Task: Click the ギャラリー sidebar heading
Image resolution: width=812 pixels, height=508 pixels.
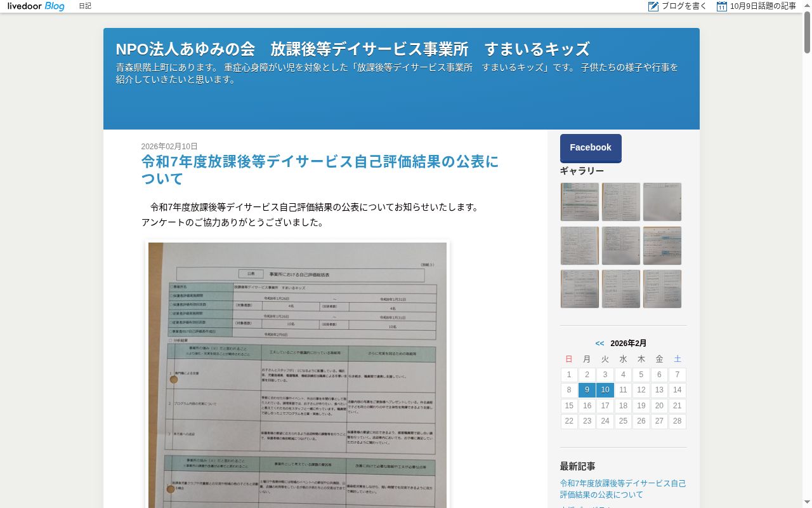Action: click(582, 171)
